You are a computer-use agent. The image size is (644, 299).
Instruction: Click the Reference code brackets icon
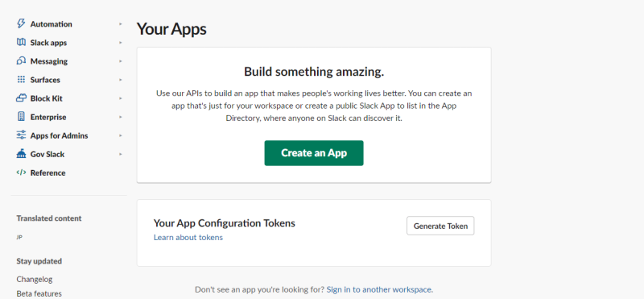[21, 172]
